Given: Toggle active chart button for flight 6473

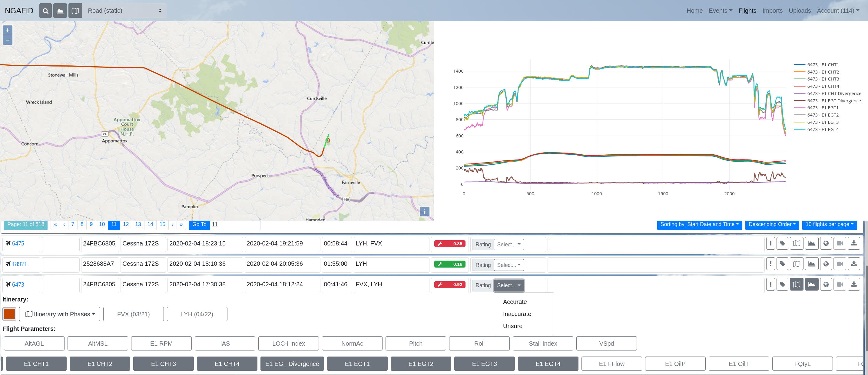Looking at the screenshot, I should pyautogui.click(x=812, y=285).
